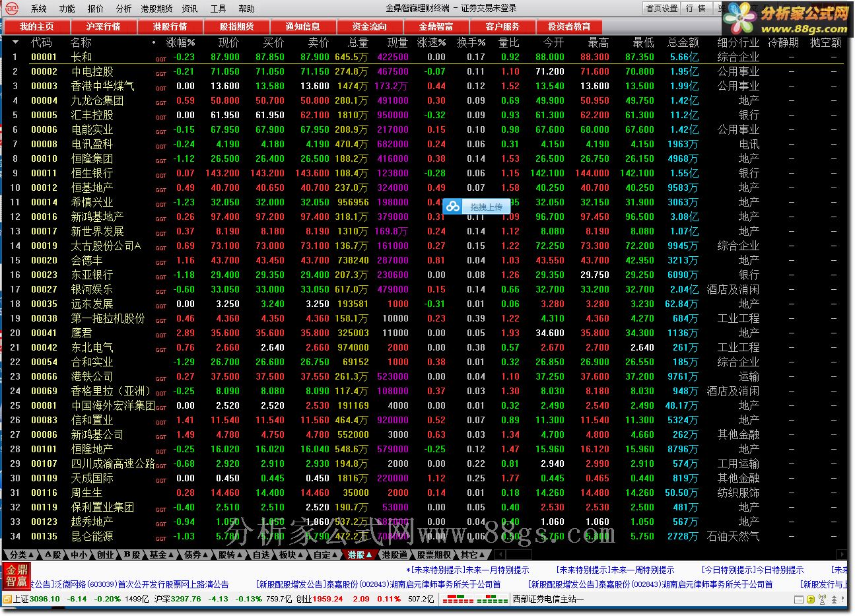Switch to the 自选 tab

tap(261, 555)
